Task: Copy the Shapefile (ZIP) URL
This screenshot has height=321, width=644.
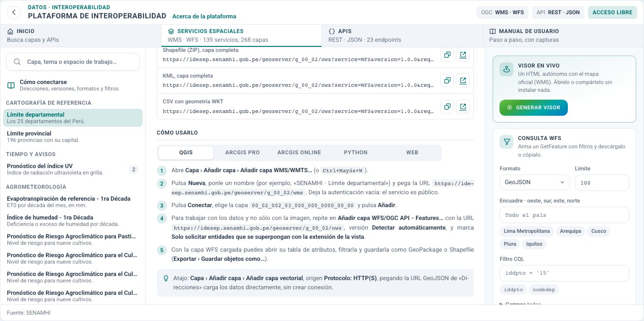Action: click(447, 55)
